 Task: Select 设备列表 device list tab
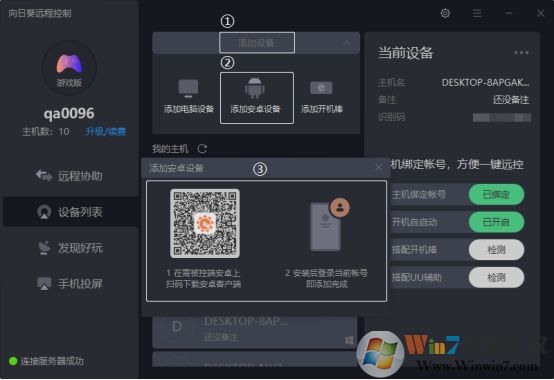(70, 212)
